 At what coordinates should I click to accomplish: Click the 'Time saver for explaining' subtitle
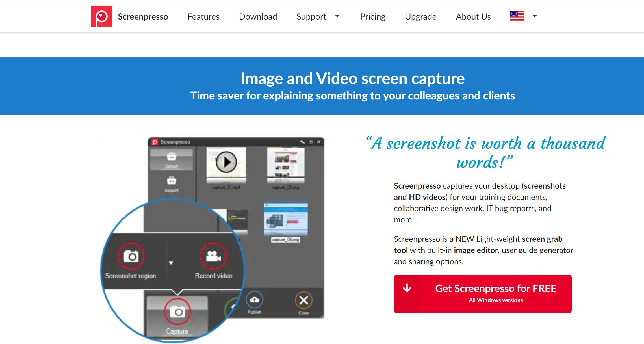pyautogui.click(x=352, y=96)
